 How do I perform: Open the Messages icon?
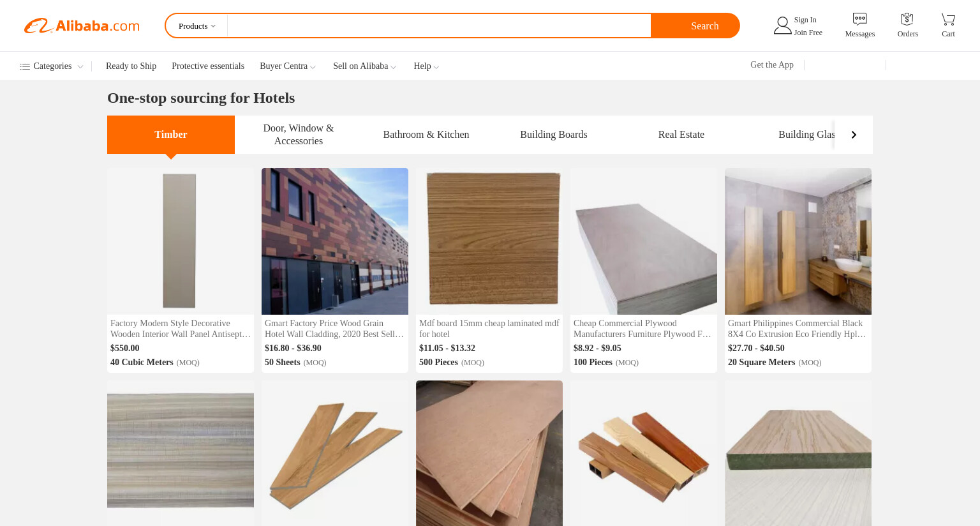click(859, 19)
